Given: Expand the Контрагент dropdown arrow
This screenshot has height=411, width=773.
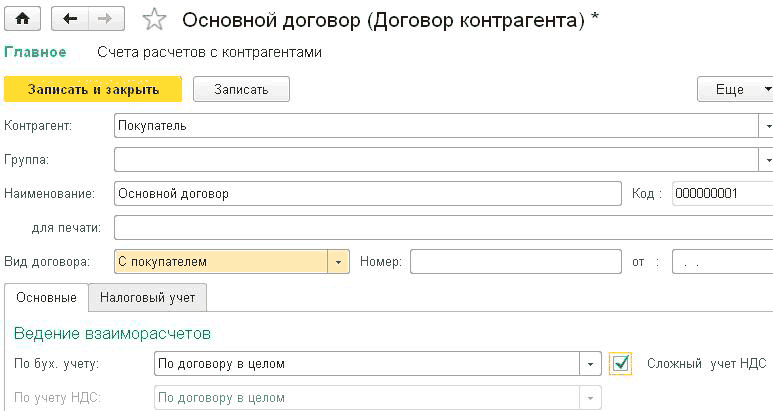Looking at the screenshot, I should [x=767, y=126].
